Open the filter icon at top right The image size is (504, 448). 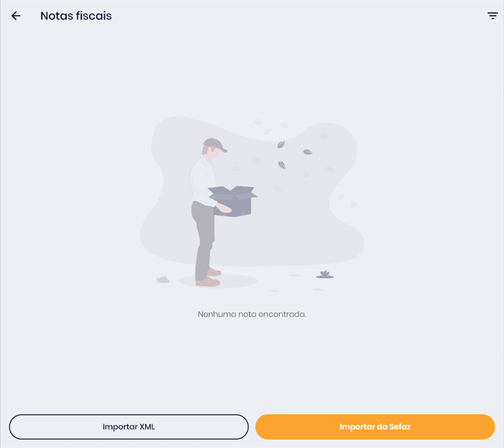[492, 16]
